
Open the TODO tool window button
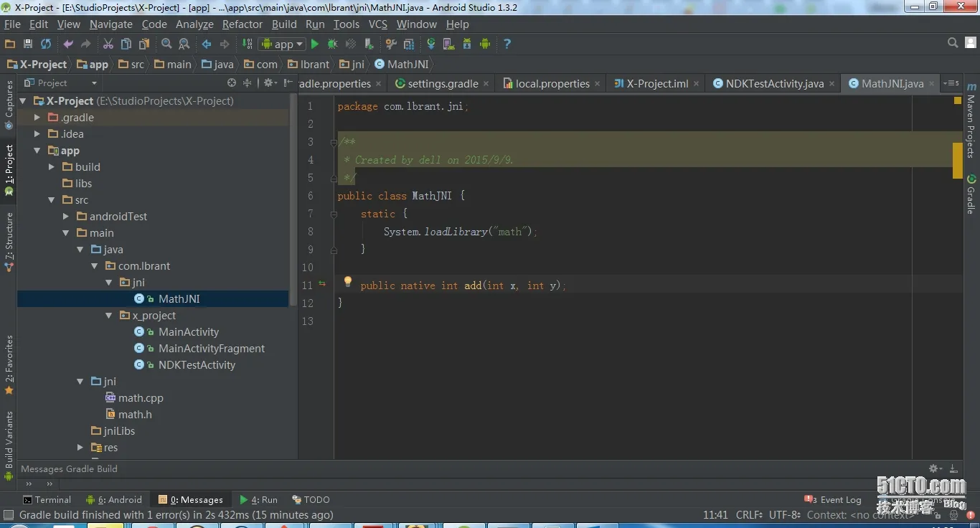[311, 500]
